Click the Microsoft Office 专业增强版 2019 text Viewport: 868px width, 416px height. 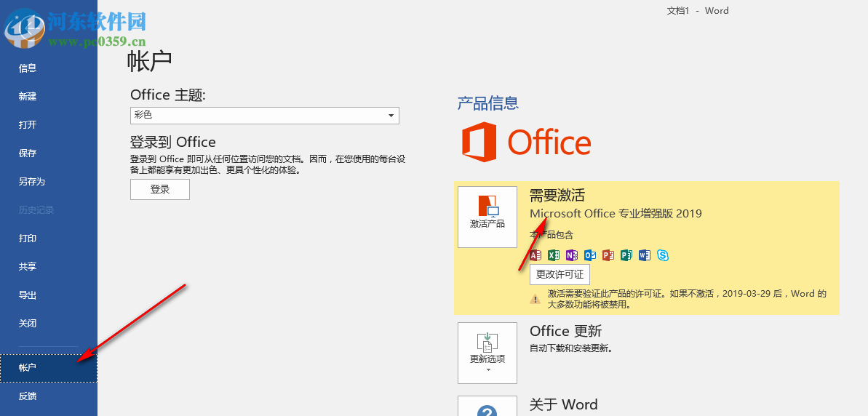(x=616, y=214)
